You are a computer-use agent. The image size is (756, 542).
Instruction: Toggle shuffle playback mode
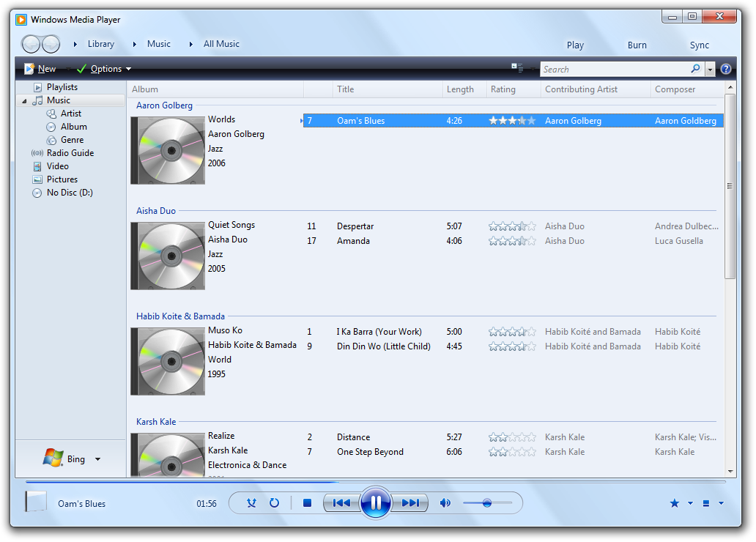coord(251,503)
